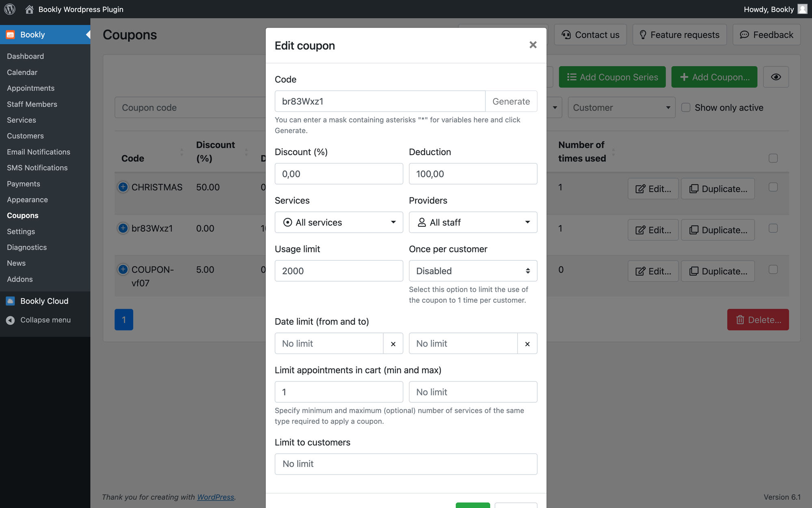This screenshot has height=508, width=812.
Task: Toggle the select-all checkbox in table header
Action: click(x=773, y=158)
